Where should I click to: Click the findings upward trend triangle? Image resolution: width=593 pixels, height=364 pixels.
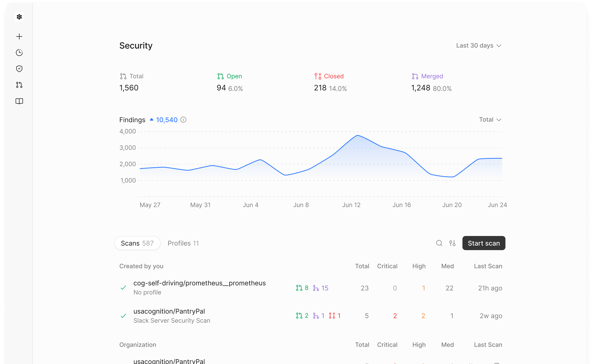pyautogui.click(x=151, y=120)
